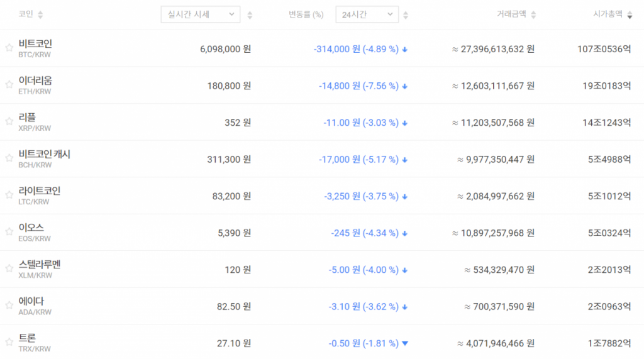Click the price 352 원
The width and height of the screenshot is (644, 359).
coord(238,123)
